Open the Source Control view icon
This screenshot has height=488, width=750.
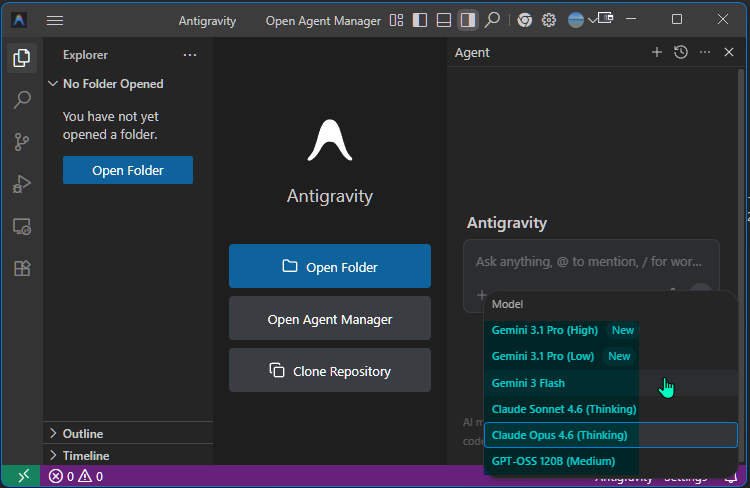point(22,142)
